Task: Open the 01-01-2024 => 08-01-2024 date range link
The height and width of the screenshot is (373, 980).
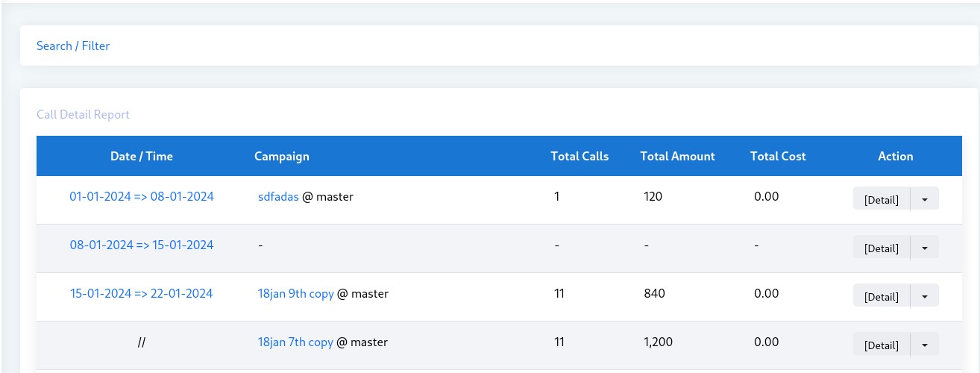Action: coord(142,197)
